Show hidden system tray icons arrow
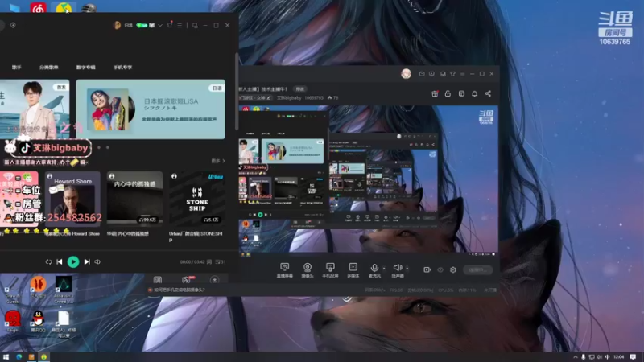 pyautogui.click(x=575, y=357)
